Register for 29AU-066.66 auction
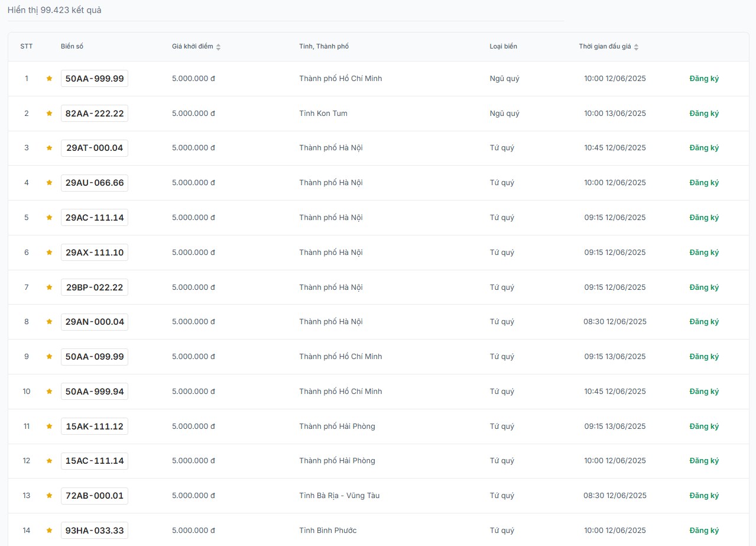This screenshot has width=756, height=546. pos(704,183)
